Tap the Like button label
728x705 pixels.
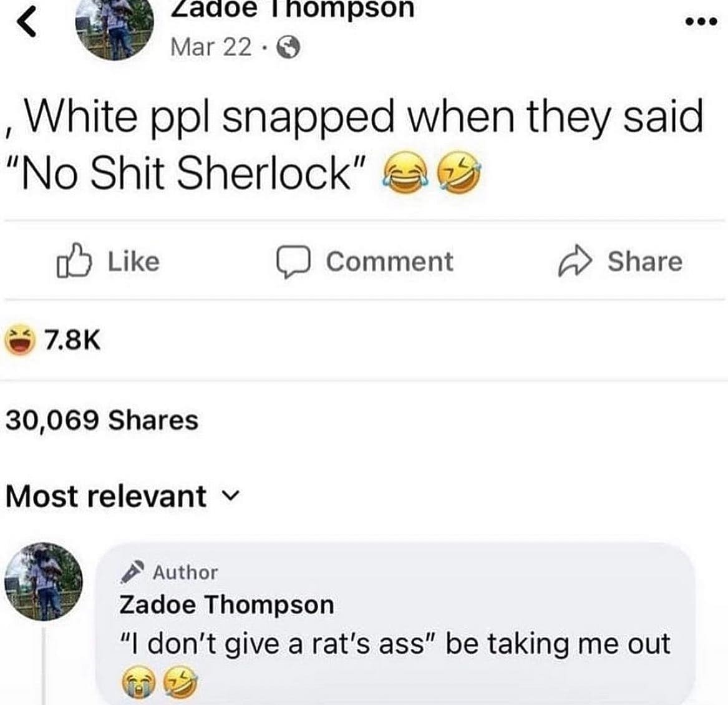coord(133,261)
